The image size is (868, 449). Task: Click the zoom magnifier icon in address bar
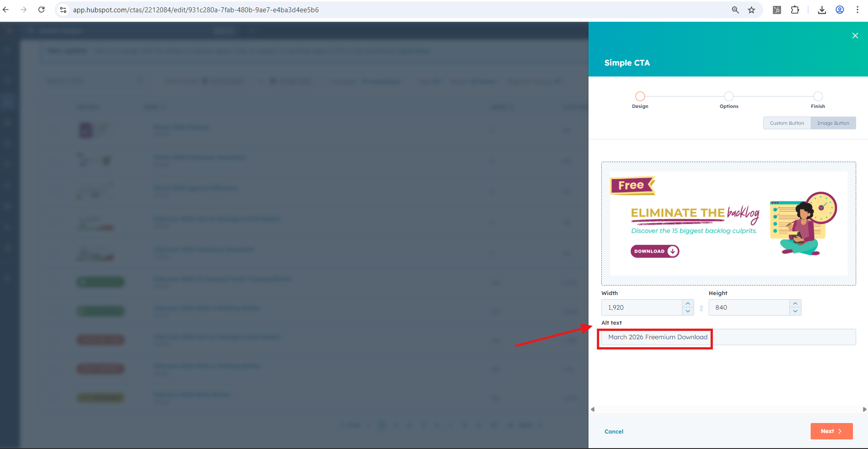(x=735, y=10)
